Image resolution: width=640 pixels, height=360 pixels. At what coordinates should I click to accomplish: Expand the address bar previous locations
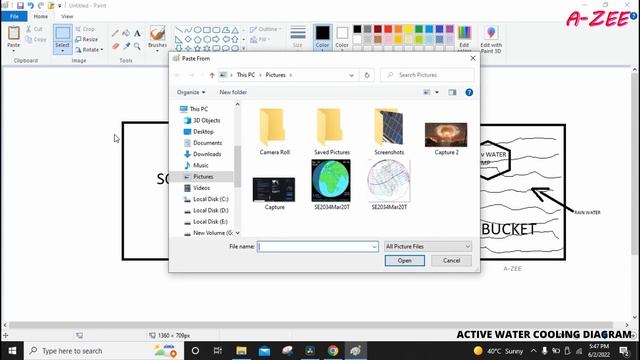tap(351, 75)
